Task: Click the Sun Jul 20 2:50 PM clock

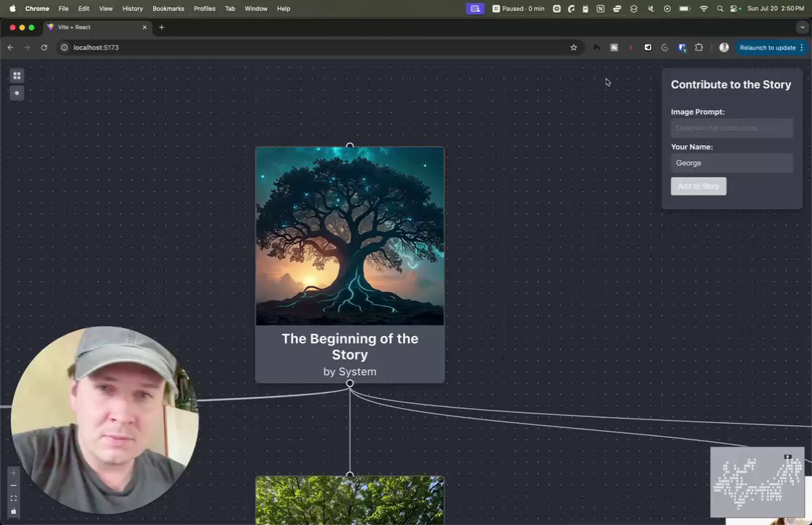Action: (x=776, y=8)
